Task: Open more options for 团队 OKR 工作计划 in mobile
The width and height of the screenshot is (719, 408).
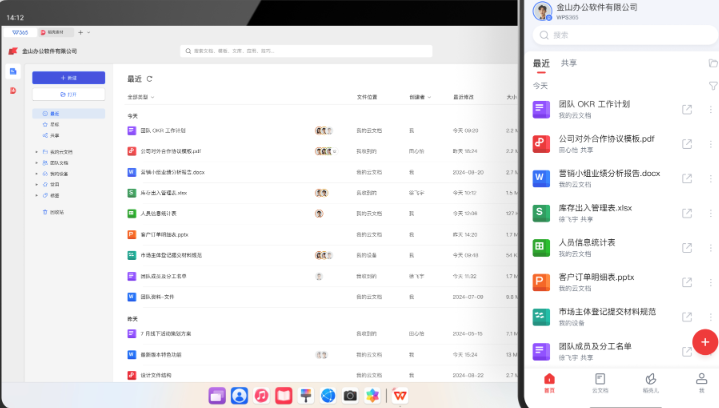Action: 710,110
